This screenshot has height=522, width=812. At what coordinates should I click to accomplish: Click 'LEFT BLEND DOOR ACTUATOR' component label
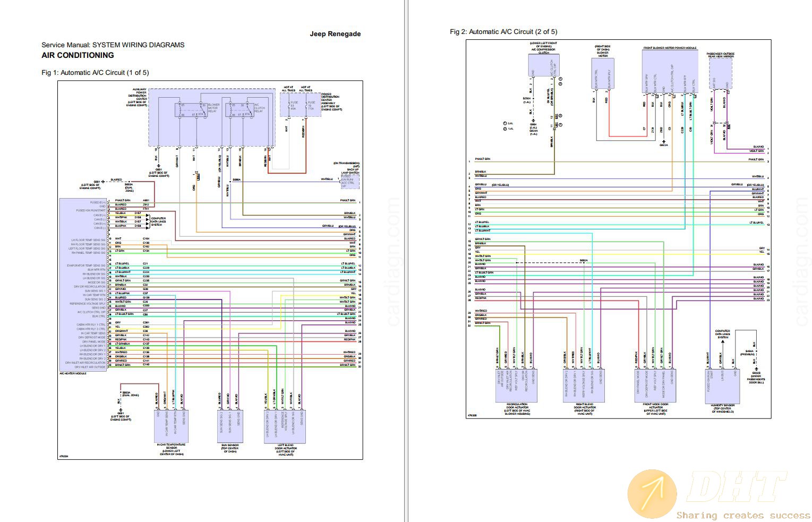pos(285,449)
